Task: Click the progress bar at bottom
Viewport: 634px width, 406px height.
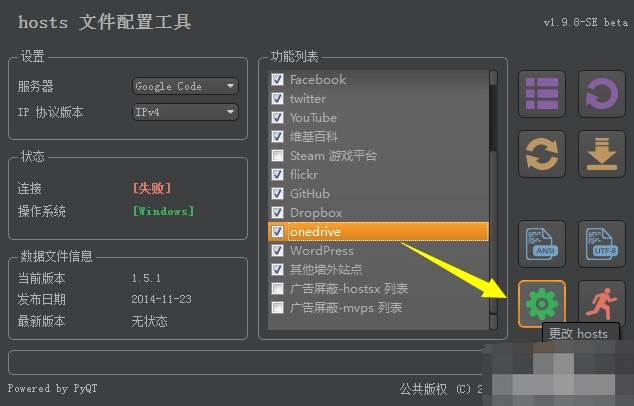Action: (246, 362)
